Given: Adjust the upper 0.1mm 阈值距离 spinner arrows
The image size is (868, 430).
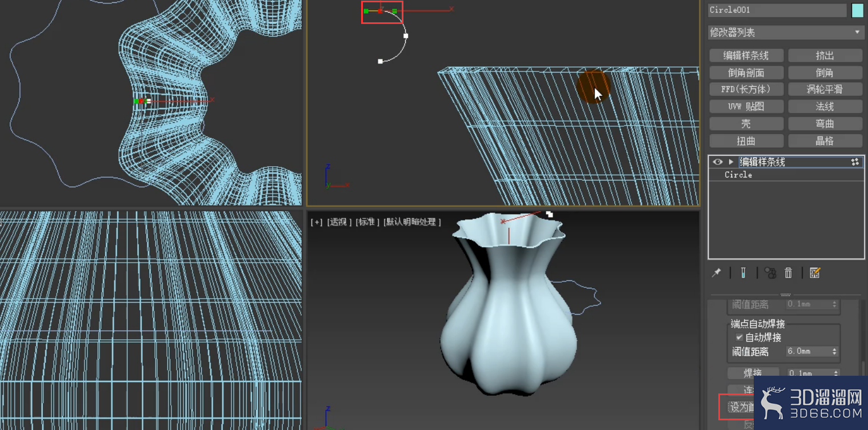Looking at the screenshot, I should [835, 304].
